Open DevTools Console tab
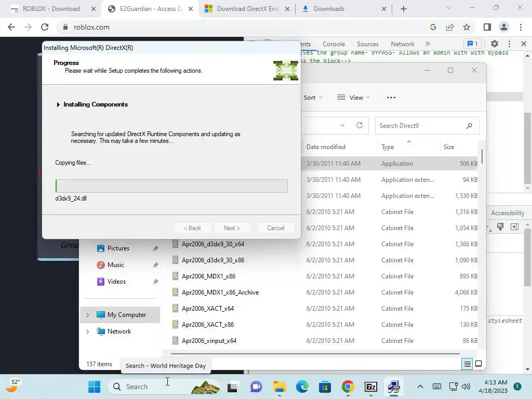The width and height of the screenshot is (532, 399). click(x=334, y=44)
